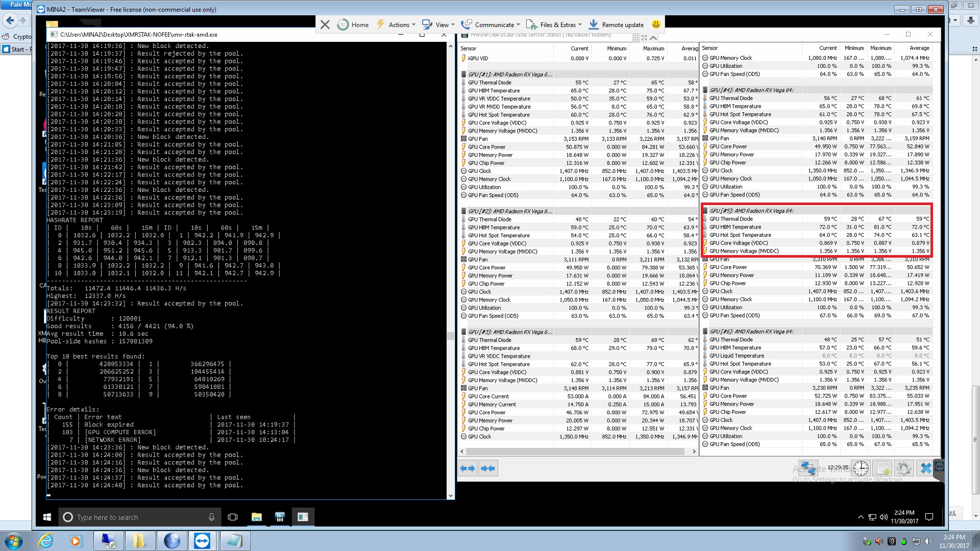
Task: Open the remote Action Center notification icon
Action: [929, 517]
